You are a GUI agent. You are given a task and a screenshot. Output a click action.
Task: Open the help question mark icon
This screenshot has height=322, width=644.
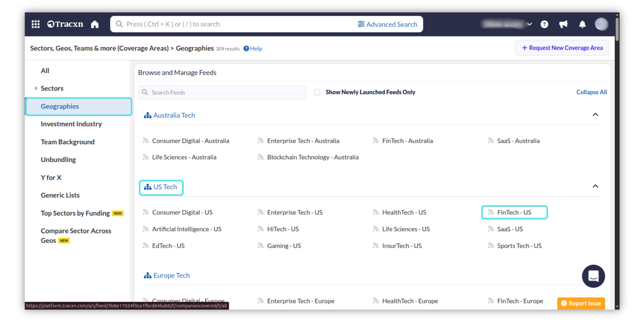[544, 24]
